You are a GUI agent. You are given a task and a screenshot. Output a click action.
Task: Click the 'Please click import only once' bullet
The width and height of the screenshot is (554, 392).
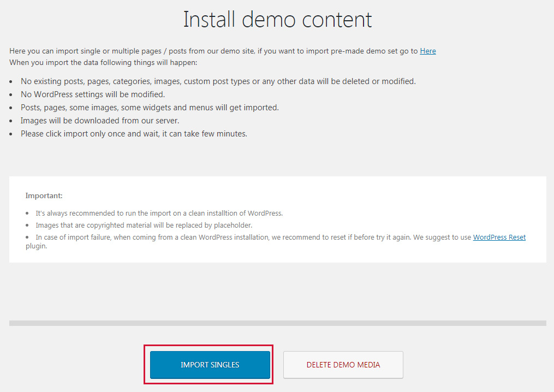pos(134,134)
